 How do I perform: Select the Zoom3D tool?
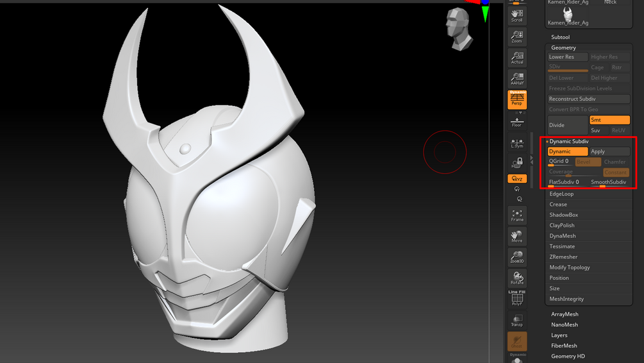tap(516, 257)
